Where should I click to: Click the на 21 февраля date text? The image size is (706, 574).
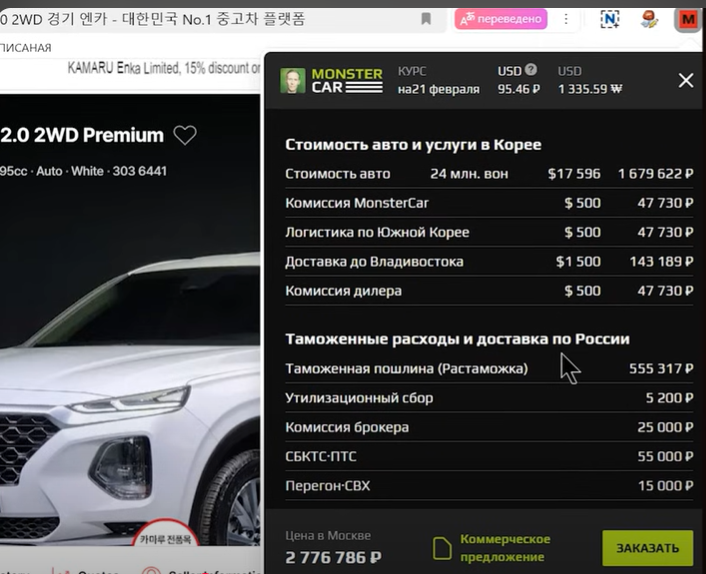click(x=438, y=89)
